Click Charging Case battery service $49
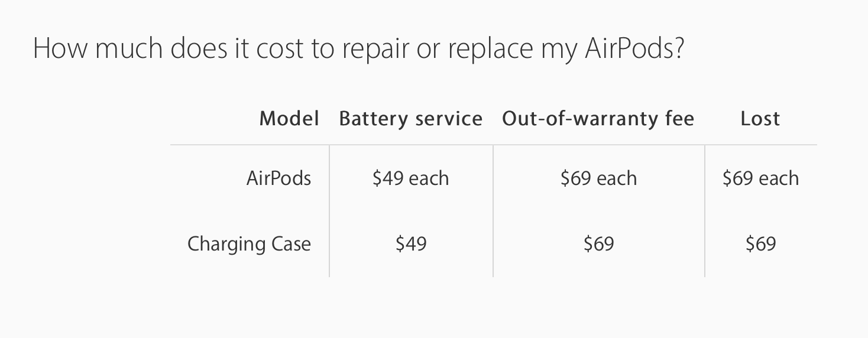The height and width of the screenshot is (338, 868). click(x=411, y=243)
